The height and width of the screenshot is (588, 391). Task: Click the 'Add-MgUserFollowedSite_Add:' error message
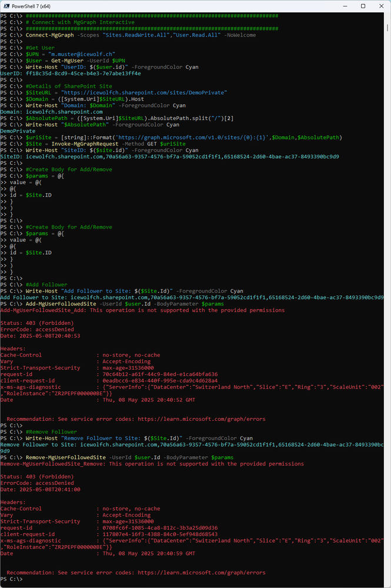click(142, 311)
